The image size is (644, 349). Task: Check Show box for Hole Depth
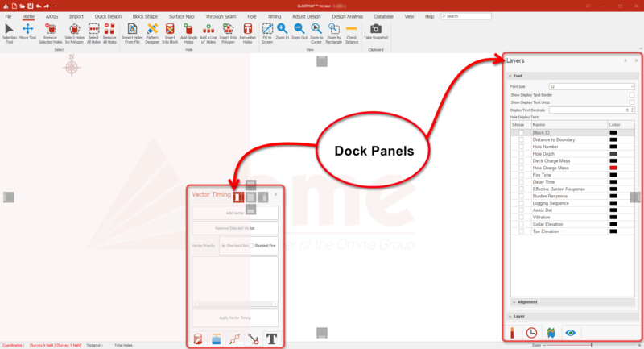(x=521, y=153)
